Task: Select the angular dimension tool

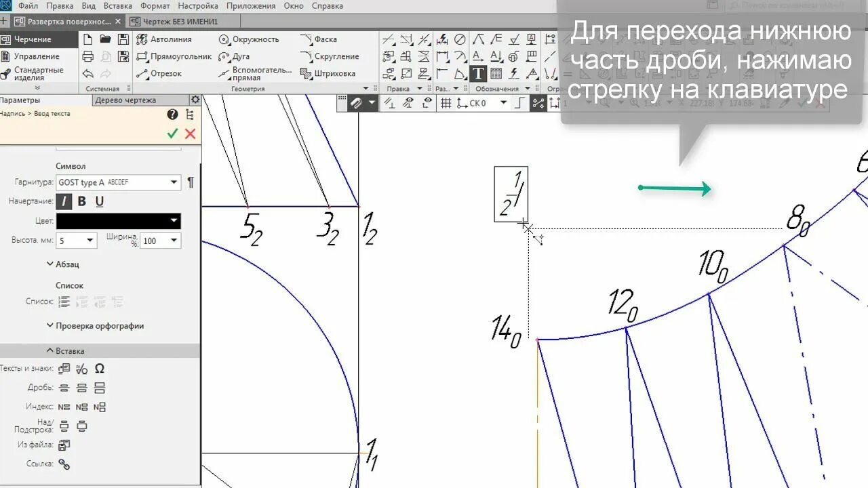Action: (460, 73)
